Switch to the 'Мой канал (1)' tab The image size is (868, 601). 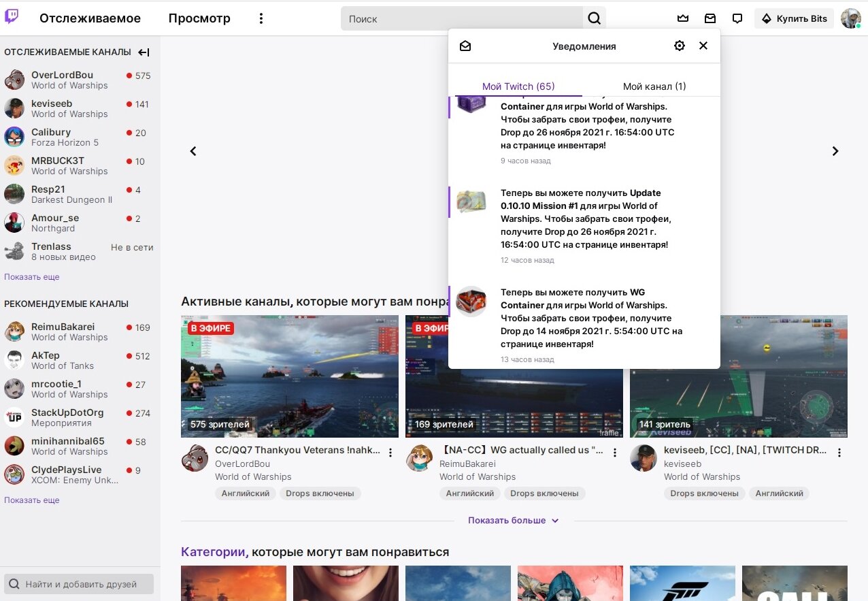(654, 86)
